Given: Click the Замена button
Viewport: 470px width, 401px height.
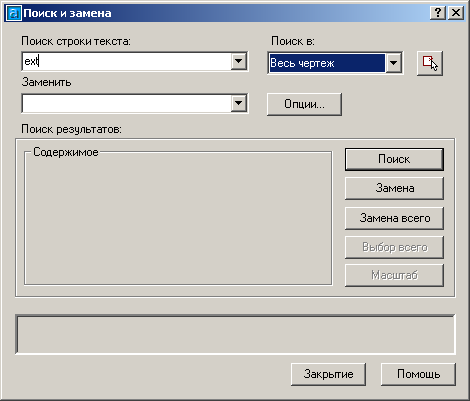Looking at the screenshot, I should 394,188.
